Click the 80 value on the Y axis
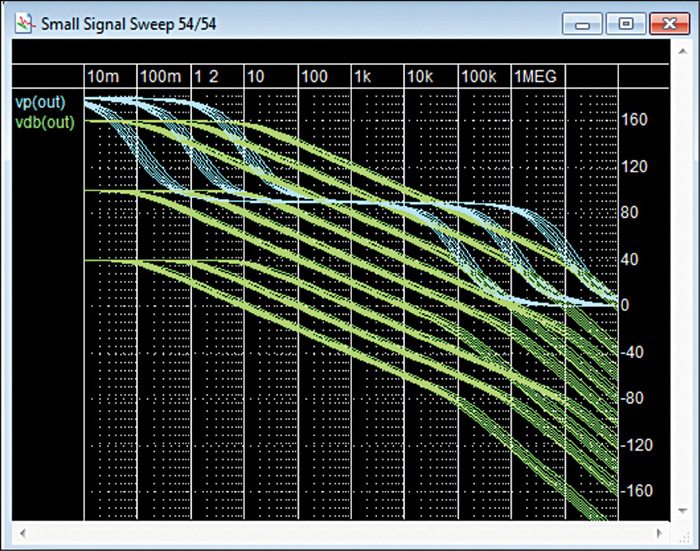700x551 pixels. coord(632,213)
